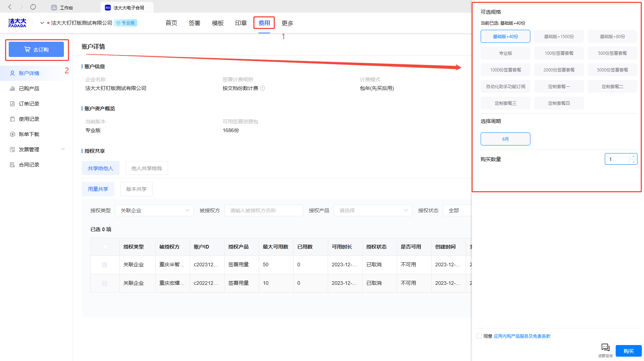
Task: Click the browser forward arrow
Action: [x=21, y=7]
